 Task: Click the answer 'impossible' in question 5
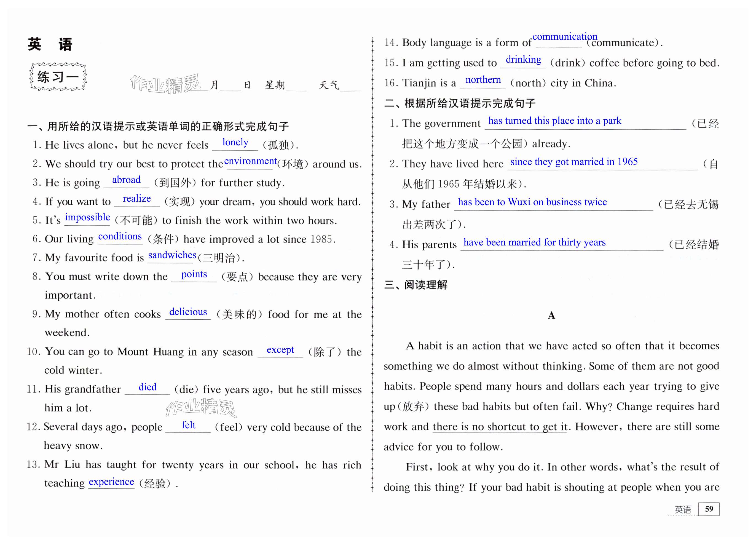pos(87,217)
